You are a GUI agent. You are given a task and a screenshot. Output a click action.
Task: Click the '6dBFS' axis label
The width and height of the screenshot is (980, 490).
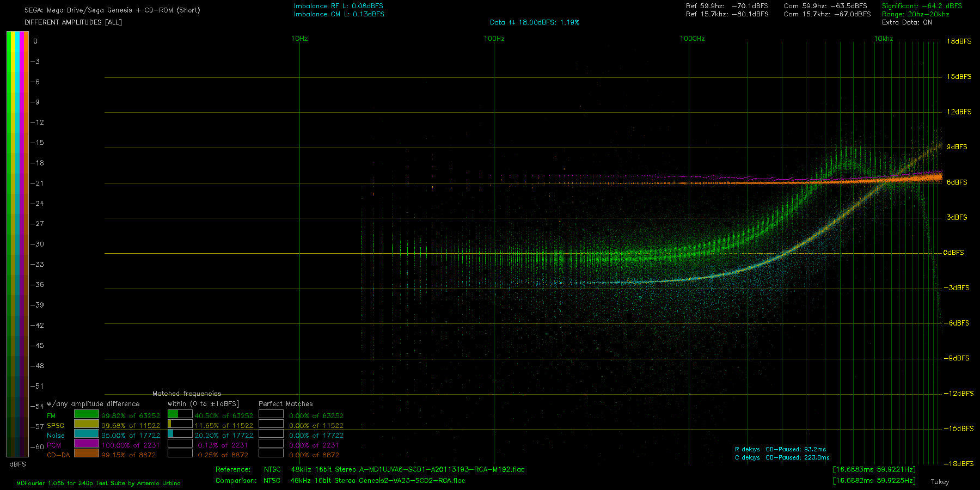coord(957,182)
